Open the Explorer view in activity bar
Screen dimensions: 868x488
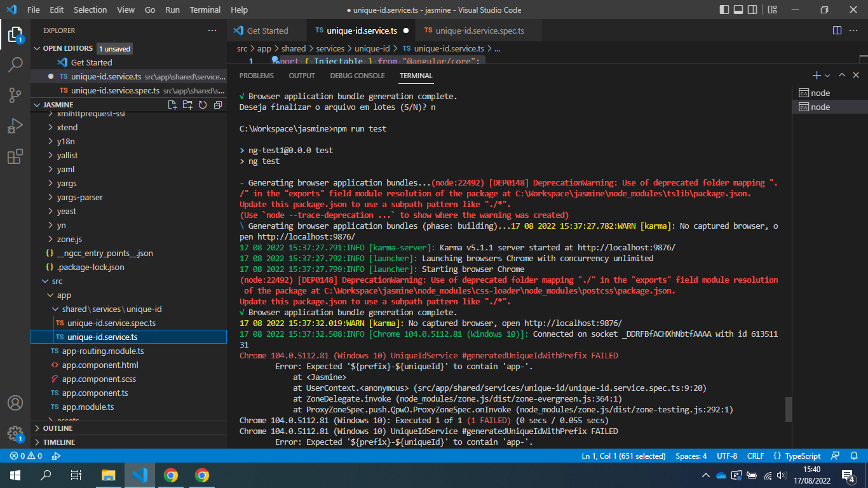click(x=15, y=34)
